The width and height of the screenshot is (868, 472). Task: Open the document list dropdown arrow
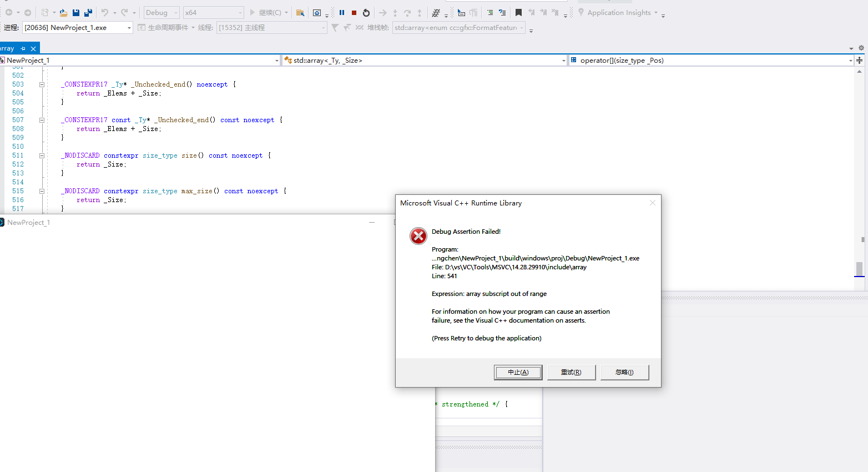(x=851, y=49)
